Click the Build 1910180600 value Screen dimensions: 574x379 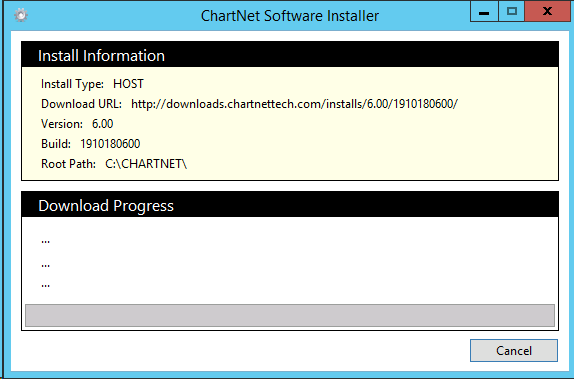(110, 144)
